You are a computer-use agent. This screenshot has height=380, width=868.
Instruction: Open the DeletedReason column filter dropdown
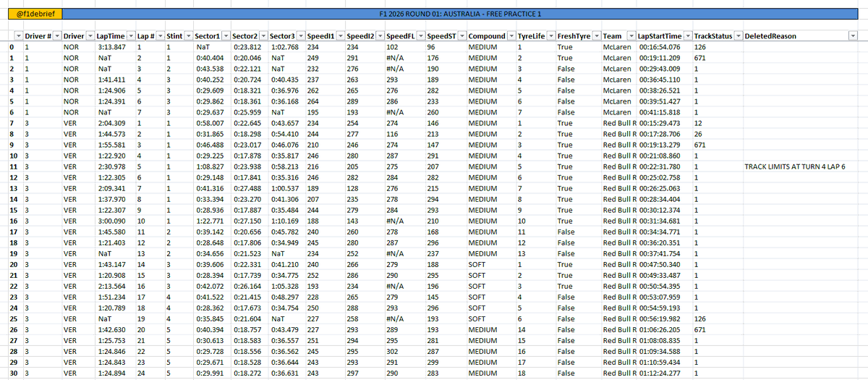coord(853,36)
